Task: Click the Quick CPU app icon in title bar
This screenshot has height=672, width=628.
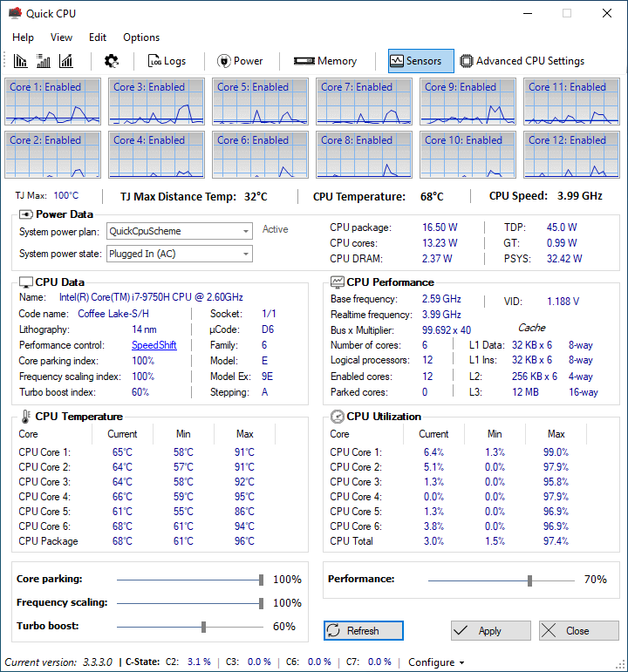Action: click(x=15, y=13)
